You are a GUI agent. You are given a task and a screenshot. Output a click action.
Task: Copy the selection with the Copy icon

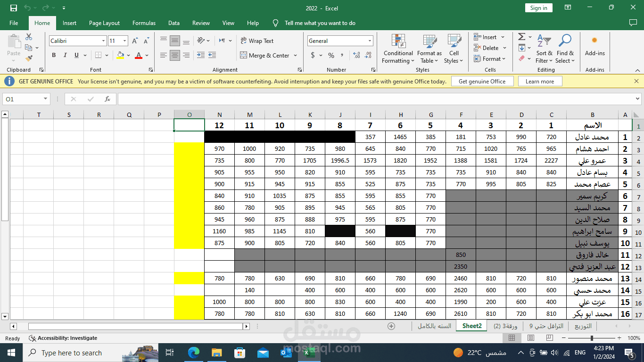(29, 48)
